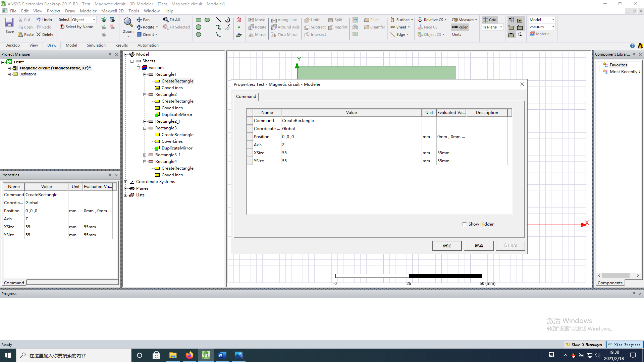Select the Draw rectangle tool
This screenshot has height=362, width=644.
click(x=199, y=20)
